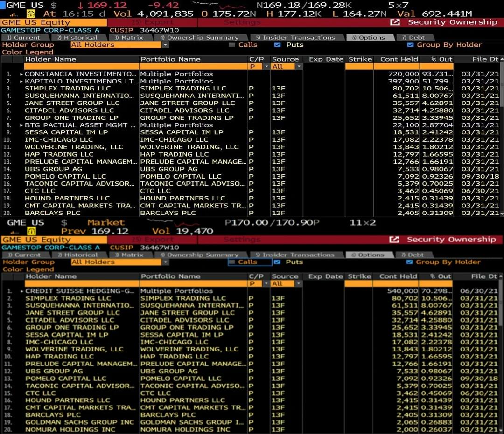Select 'GOLDMAN SACHS GROUP INC' holder name
Viewport: 504px width, 434px height.
(x=80, y=423)
